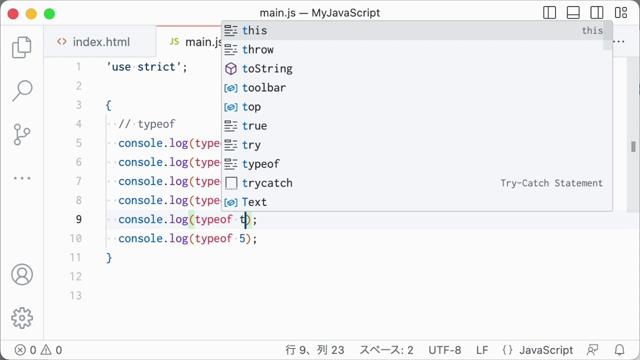Open the Explorer view in the activity bar
The image size is (640, 360).
point(22,47)
